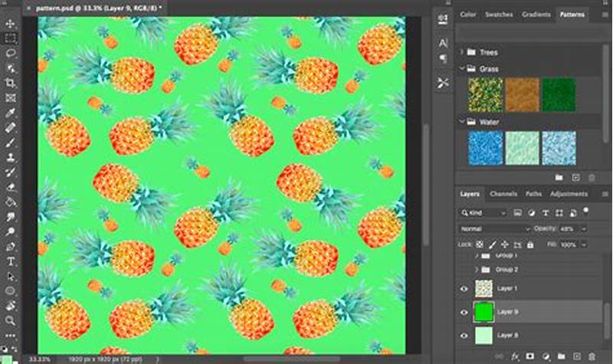613x364 pixels.
Task: Open the crossed tools panel icon
Action: (x=443, y=83)
